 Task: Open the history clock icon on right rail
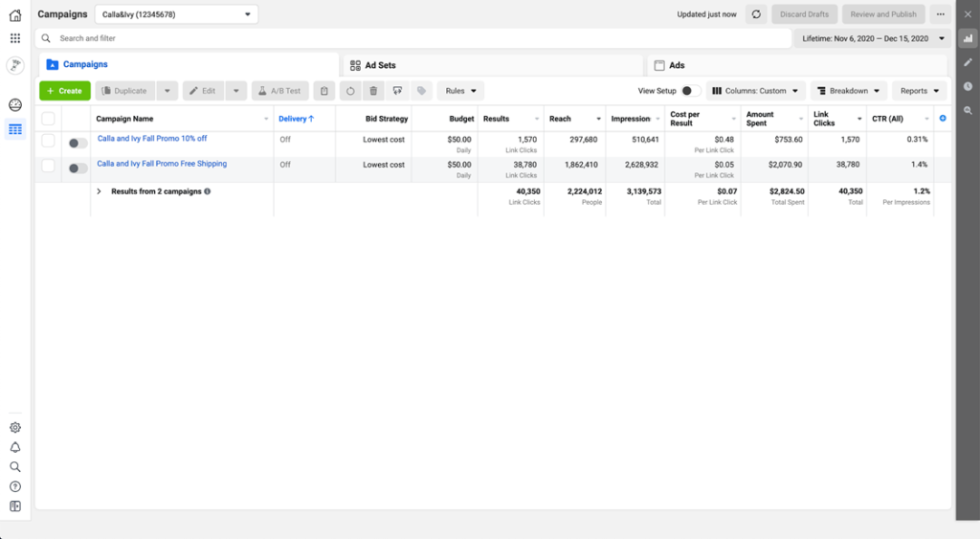pos(968,86)
